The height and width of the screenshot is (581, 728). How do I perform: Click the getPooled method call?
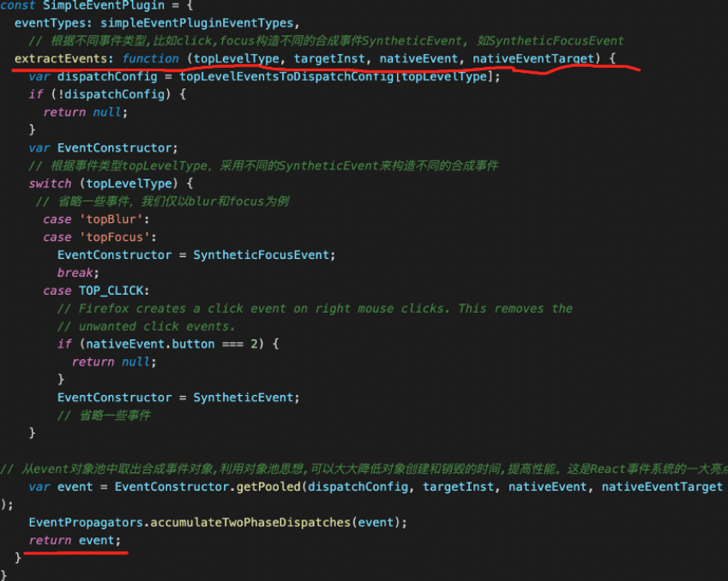[x=268, y=488]
